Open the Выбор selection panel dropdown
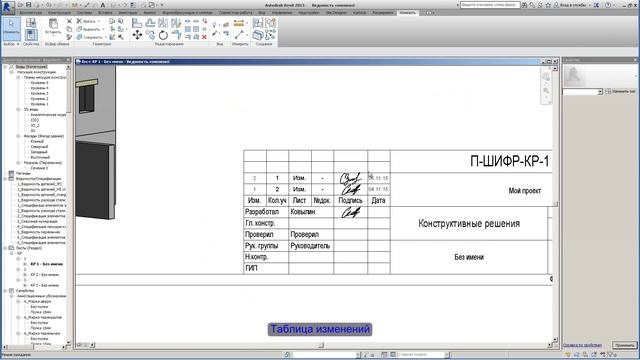The height and width of the screenshot is (360, 640). click(x=11, y=44)
